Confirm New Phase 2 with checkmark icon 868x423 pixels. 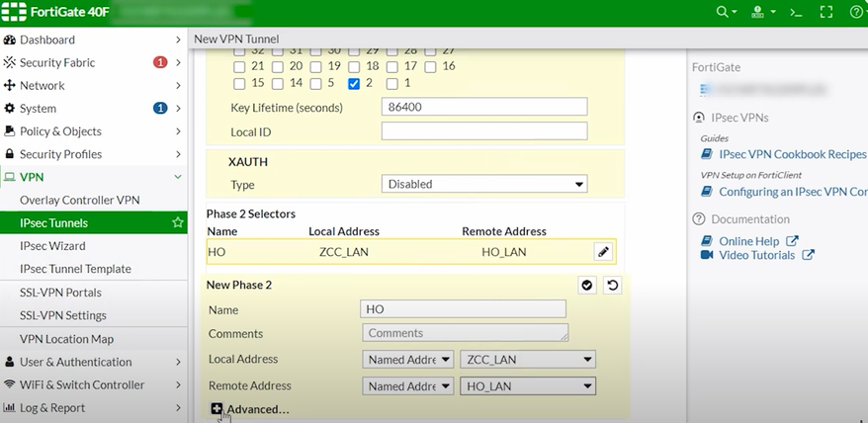[x=587, y=285]
